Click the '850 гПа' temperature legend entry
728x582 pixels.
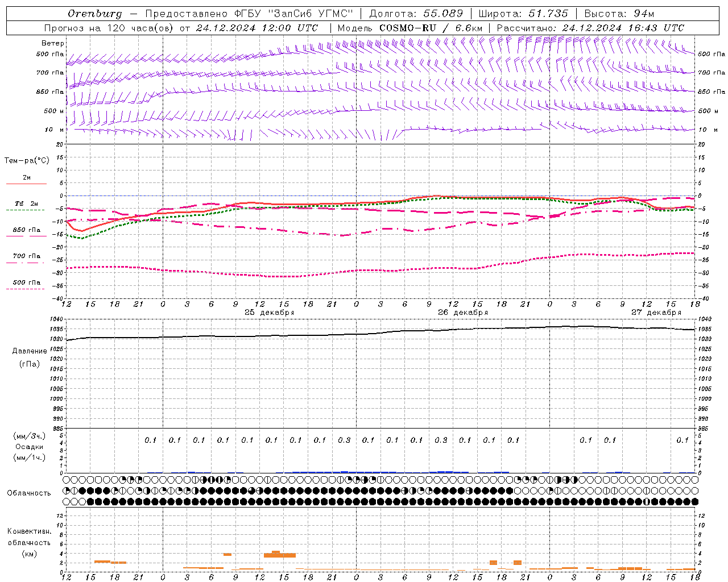(x=26, y=230)
